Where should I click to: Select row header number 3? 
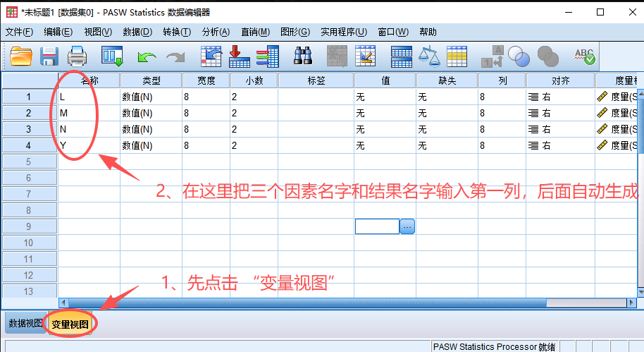(x=29, y=129)
